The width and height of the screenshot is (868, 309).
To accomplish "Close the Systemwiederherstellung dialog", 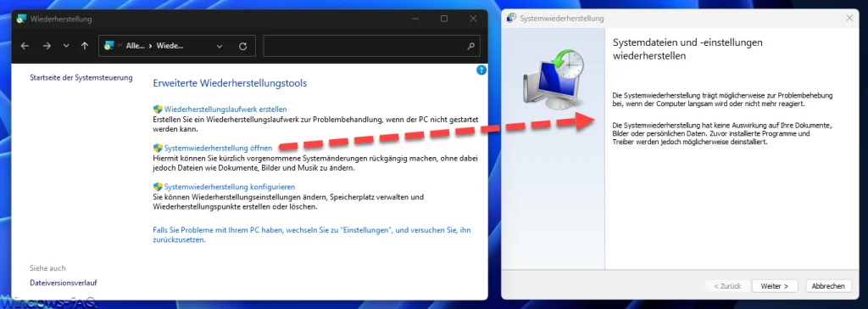I will click(x=849, y=19).
